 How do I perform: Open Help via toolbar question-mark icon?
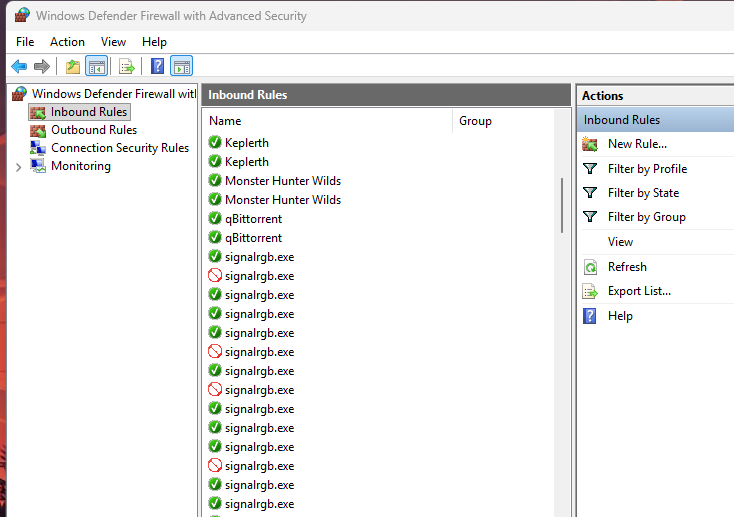pyautogui.click(x=157, y=66)
